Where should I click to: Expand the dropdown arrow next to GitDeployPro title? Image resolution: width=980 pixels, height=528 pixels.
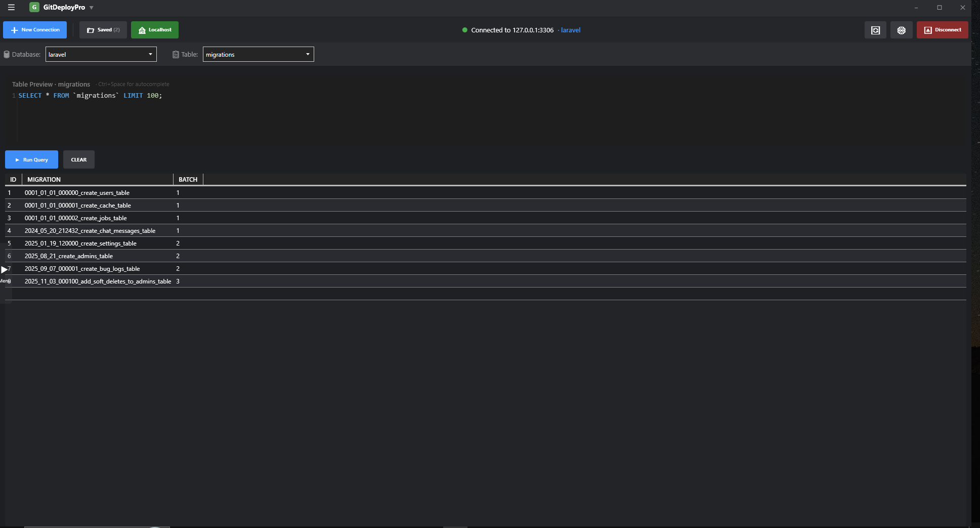[x=91, y=7]
